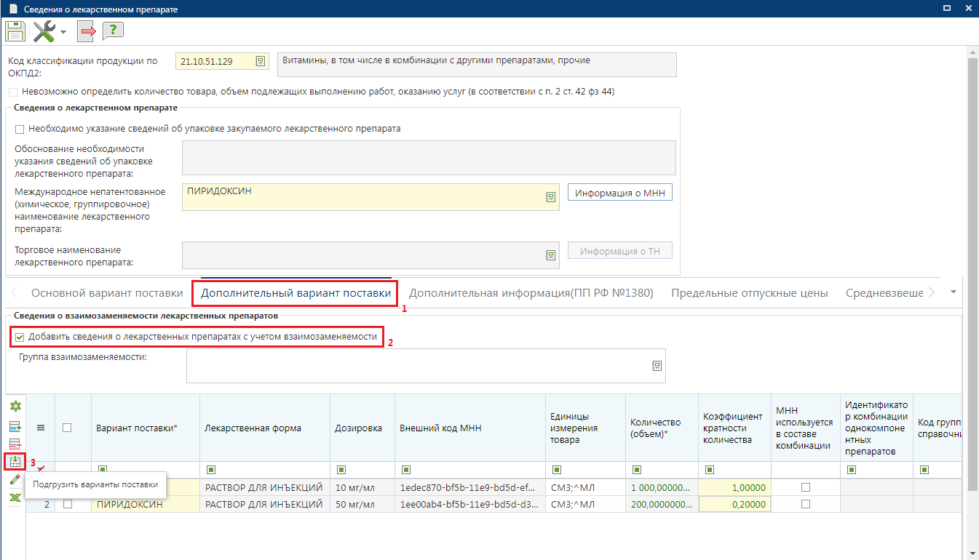The width and height of the screenshot is (979, 560).
Task: Select the 1ee00ab4 external code cell
Action: pyautogui.click(x=470, y=504)
